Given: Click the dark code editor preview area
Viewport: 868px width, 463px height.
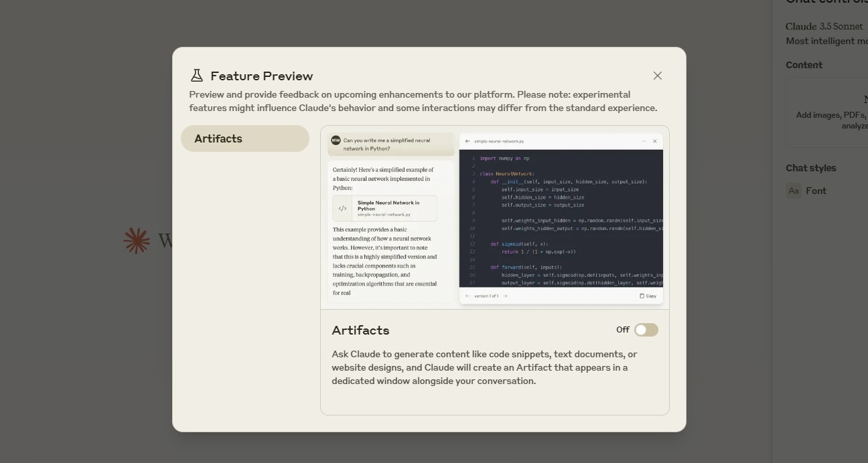Looking at the screenshot, I should click(x=561, y=218).
